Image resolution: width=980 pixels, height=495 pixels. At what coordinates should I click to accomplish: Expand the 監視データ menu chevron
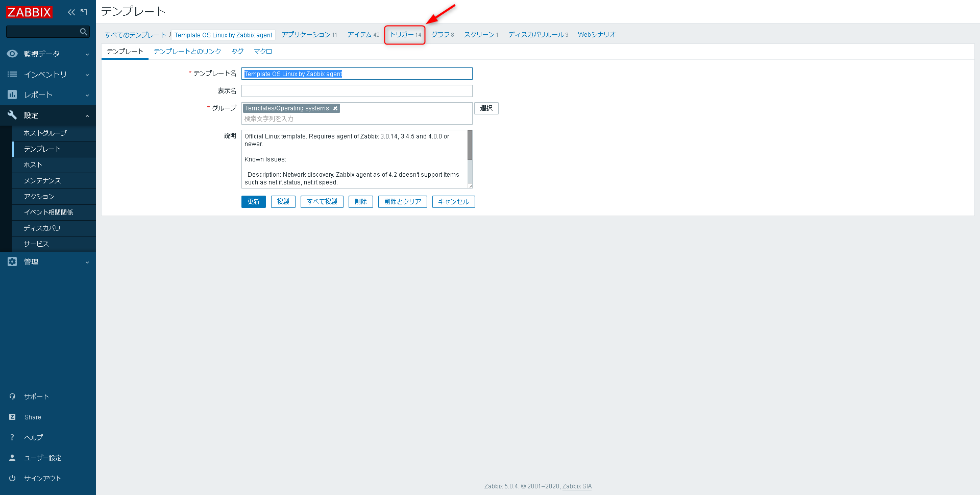(87, 54)
